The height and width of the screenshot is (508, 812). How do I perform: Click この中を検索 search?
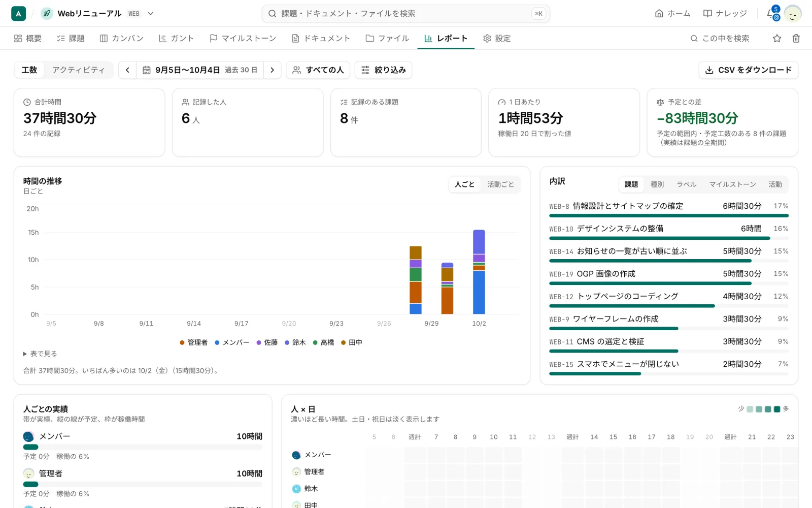[x=720, y=39]
